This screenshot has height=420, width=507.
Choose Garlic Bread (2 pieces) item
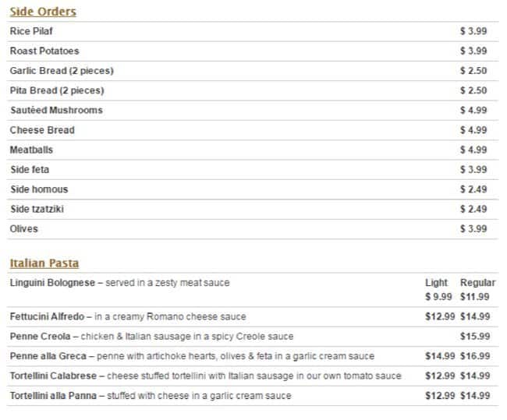[62, 71]
